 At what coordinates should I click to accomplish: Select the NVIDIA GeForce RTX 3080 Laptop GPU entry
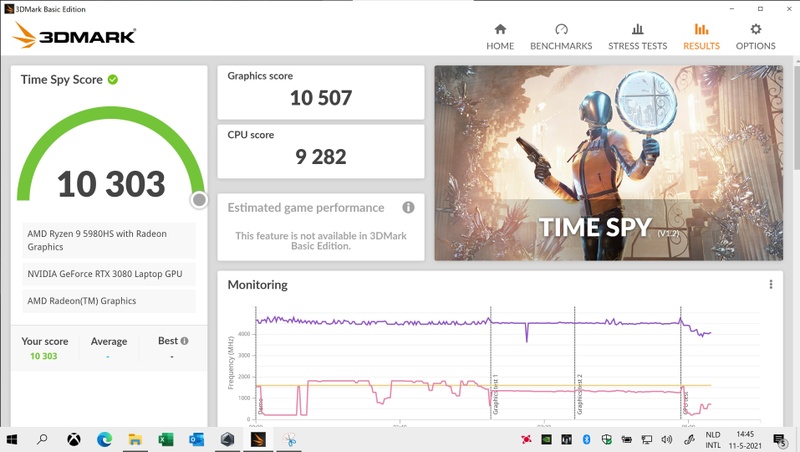tap(109, 274)
